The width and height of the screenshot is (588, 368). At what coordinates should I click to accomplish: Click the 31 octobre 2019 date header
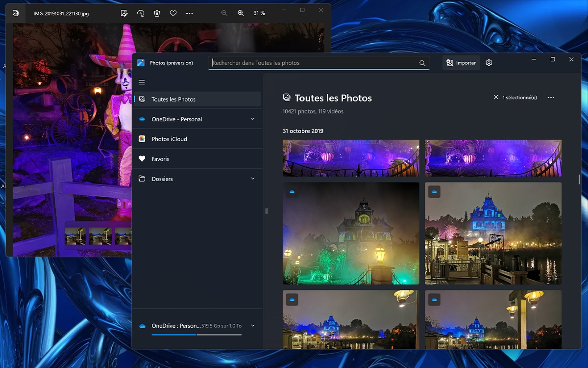303,131
